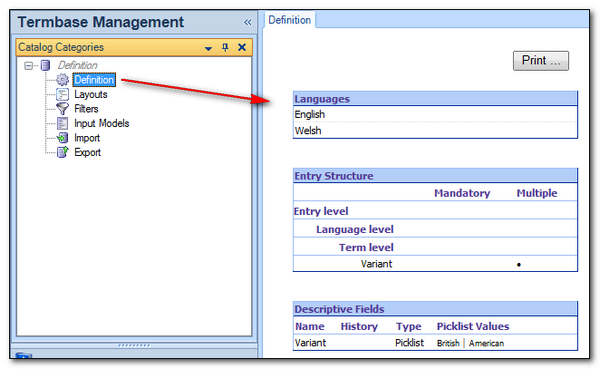Click the Language level row
The width and height of the screenshot is (600, 369).
tap(435, 229)
